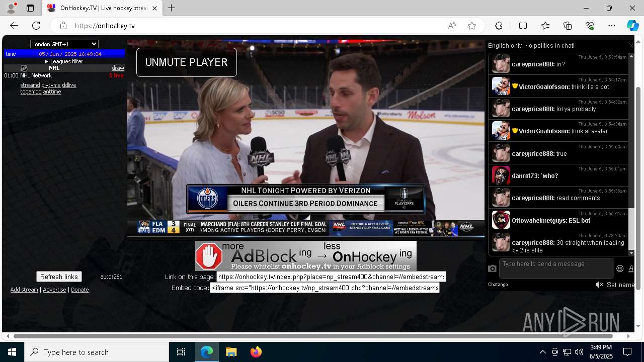View site information lock icon
644x362 pixels.
tap(63, 26)
